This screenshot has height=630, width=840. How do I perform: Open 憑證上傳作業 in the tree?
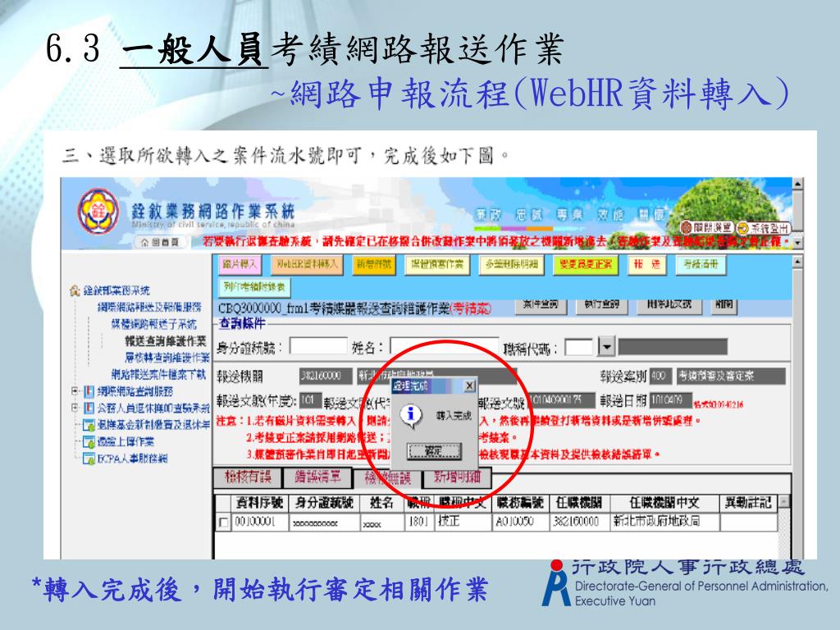pyautogui.click(x=126, y=442)
